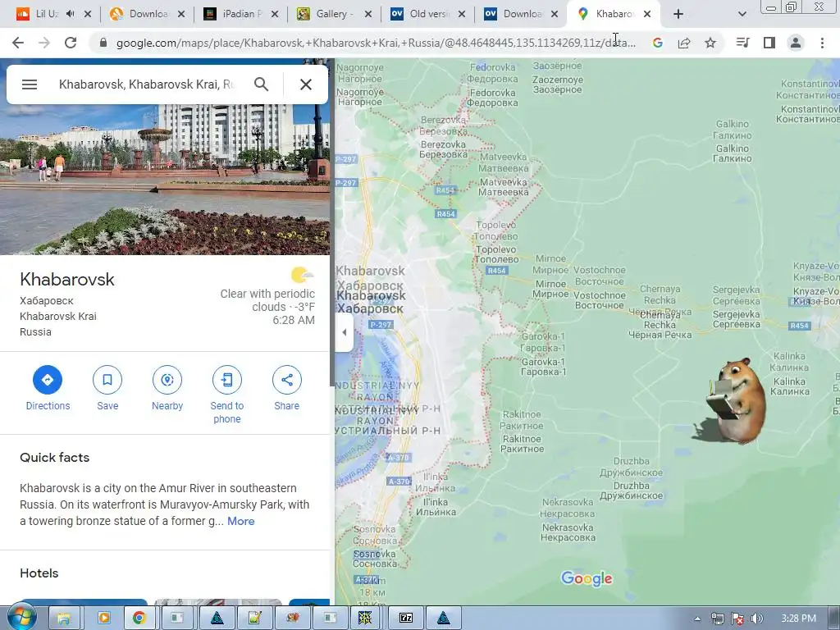Click the padlock site info icon
The height and width of the screenshot is (630, 840).
pos(103,43)
